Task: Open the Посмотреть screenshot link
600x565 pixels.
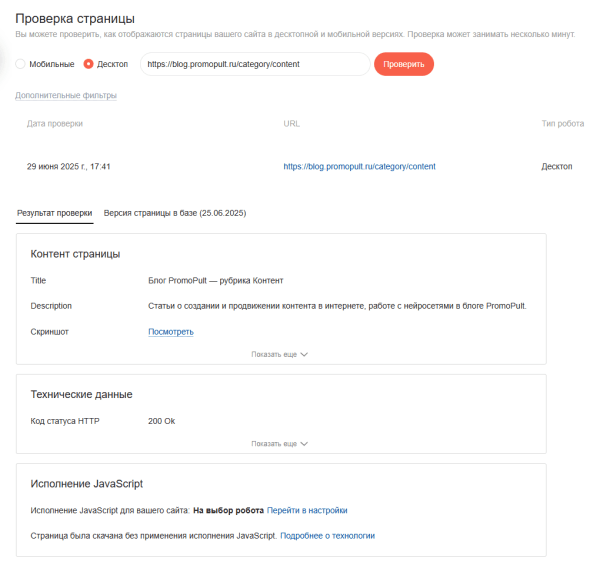Action: tap(170, 332)
